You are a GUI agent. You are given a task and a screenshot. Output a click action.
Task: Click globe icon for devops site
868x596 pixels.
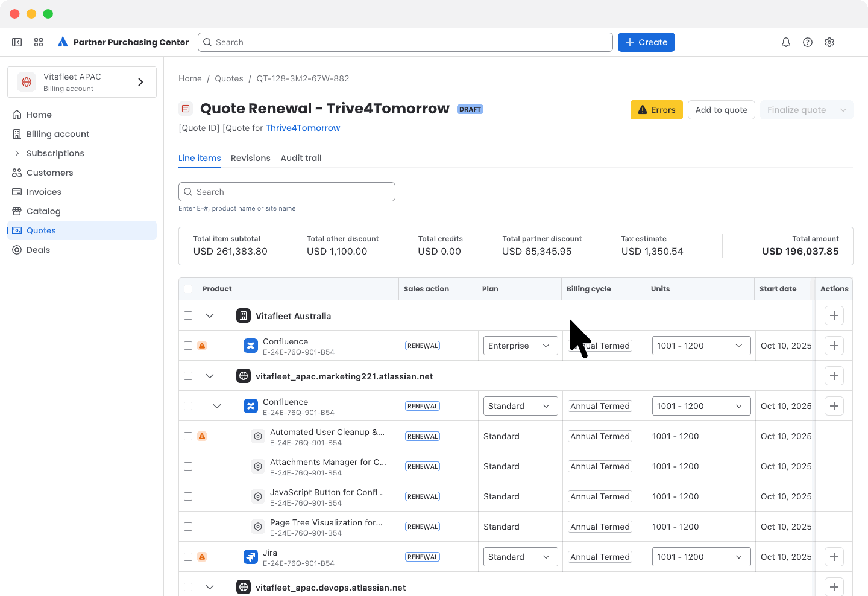tap(244, 587)
